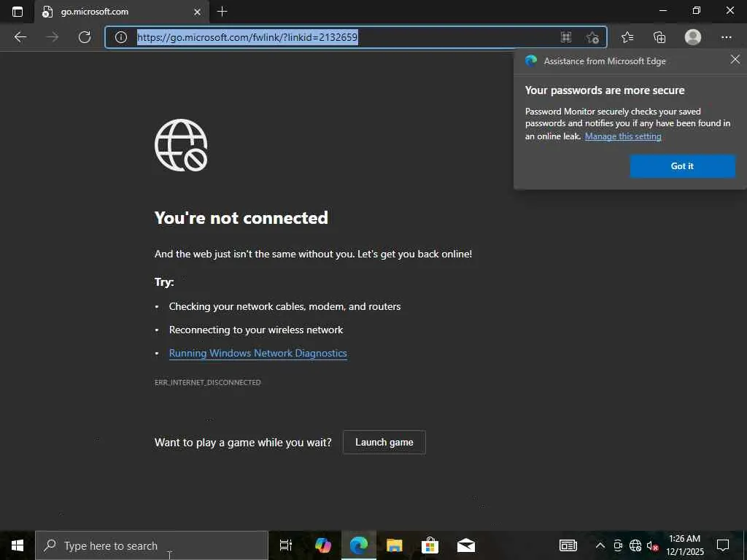Open Collections panel
747x560 pixels.
tap(659, 37)
